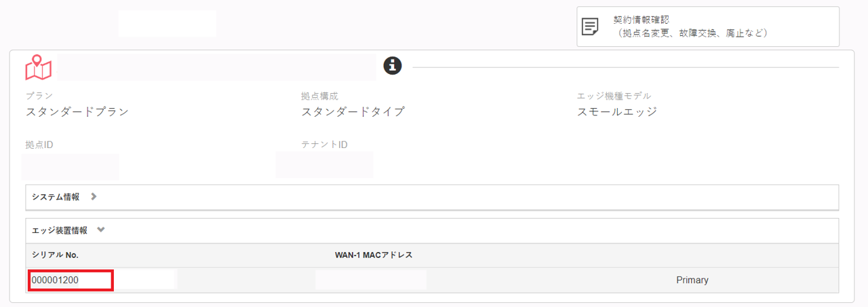Click the black info circle icon
Viewport: 868px width, 307px height.
tap(393, 65)
